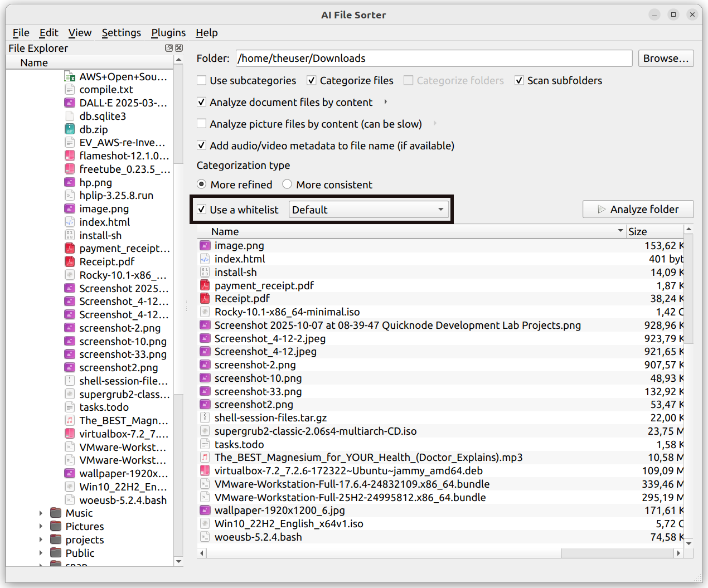Click the screenshot icon beside Screenshot_4-12.jpeg

coord(205,351)
